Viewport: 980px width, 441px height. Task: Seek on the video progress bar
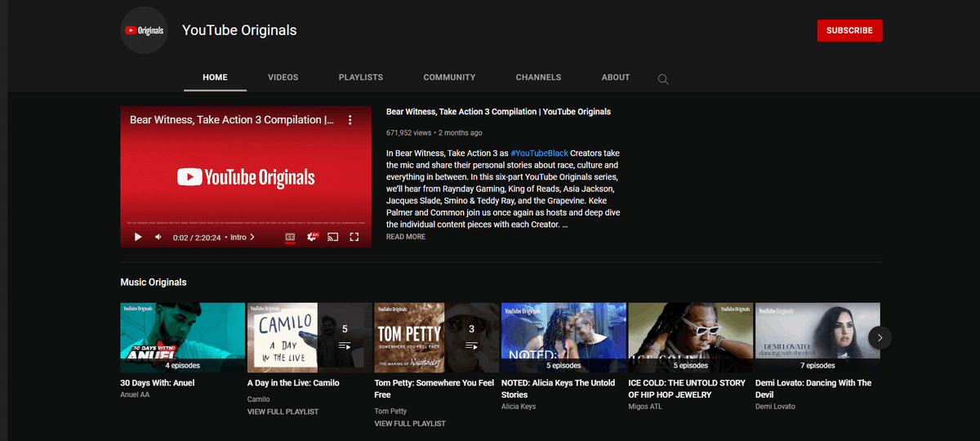coord(246,223)
